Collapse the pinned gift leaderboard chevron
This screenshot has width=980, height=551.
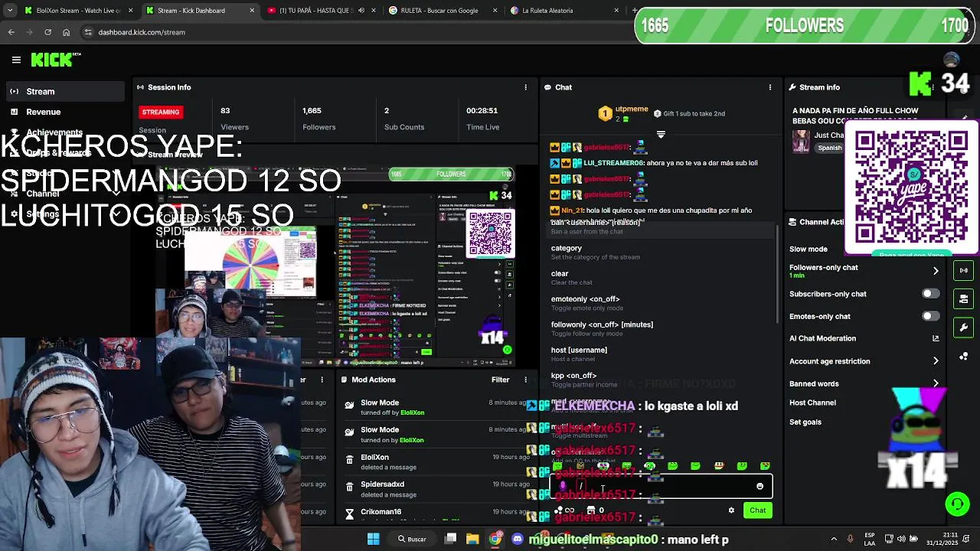tap(661, 135)
